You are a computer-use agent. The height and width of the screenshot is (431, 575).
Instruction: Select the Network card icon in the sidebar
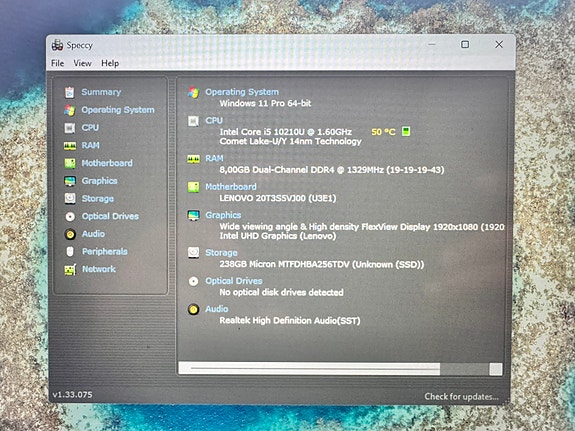[70, 270]
